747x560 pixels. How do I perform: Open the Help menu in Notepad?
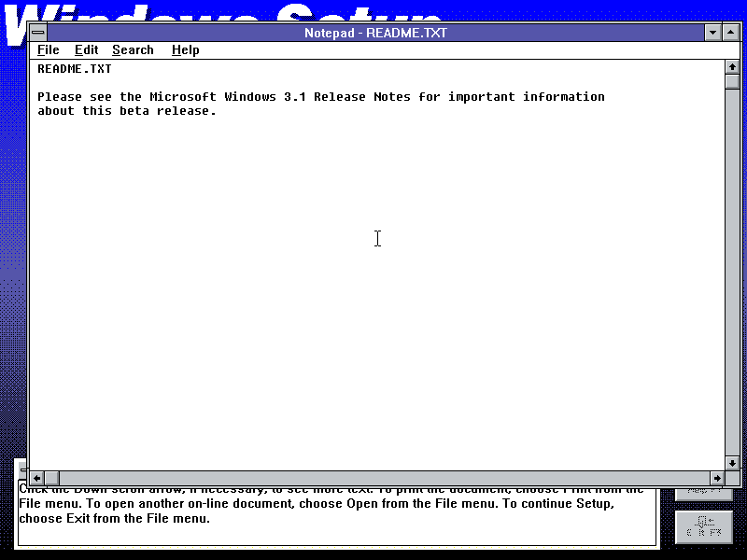(x=185, y=50)
